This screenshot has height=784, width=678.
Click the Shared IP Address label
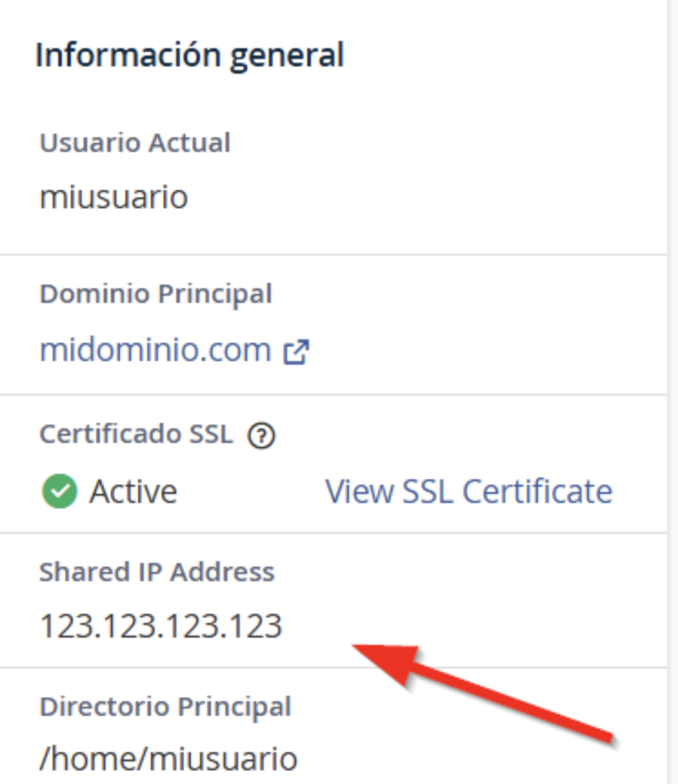[157, 571]
